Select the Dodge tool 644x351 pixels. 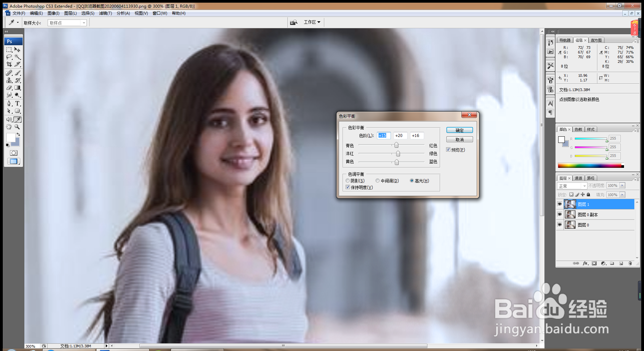click(x=17, y=95)
